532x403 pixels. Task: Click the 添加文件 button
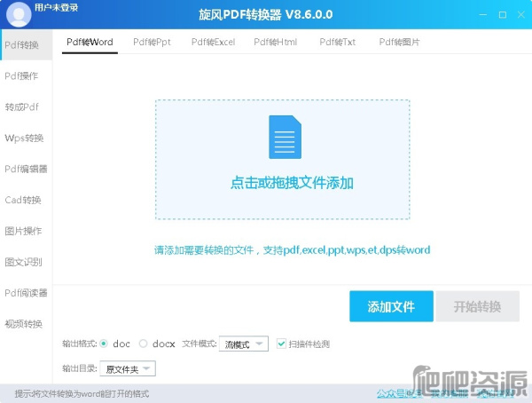click(391, 306)
